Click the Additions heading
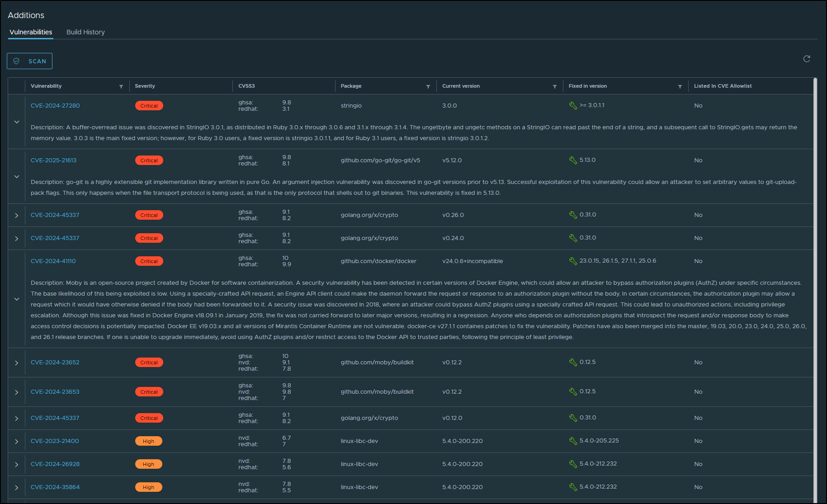The height and width of the screenshot is (504, 827). click(26, 15)
